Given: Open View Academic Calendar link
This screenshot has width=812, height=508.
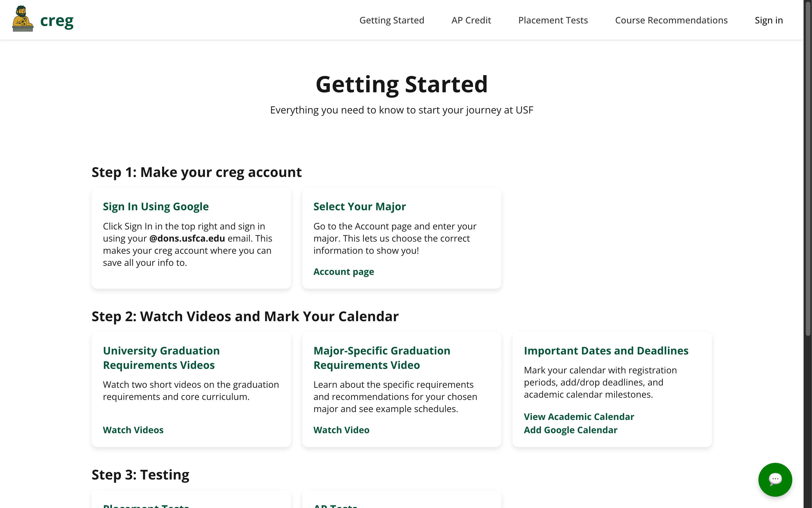Looking at the screenshot, I should tap(579, 417).
